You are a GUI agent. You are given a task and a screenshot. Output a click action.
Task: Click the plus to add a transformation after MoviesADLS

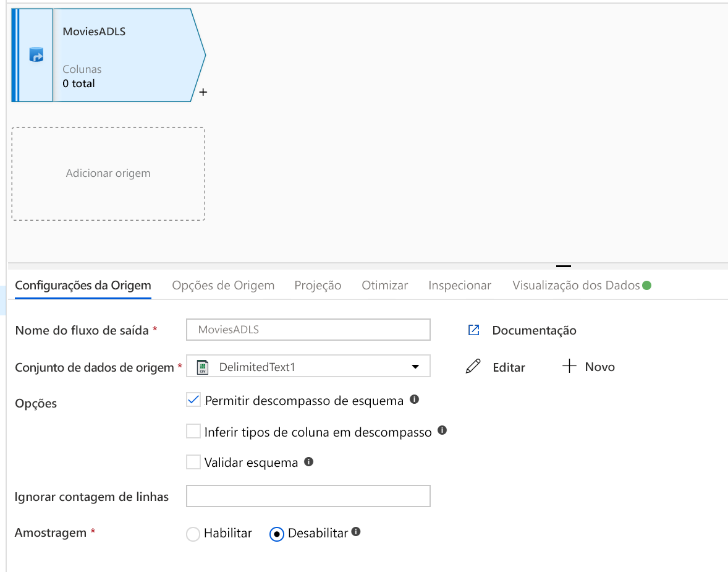203,92
